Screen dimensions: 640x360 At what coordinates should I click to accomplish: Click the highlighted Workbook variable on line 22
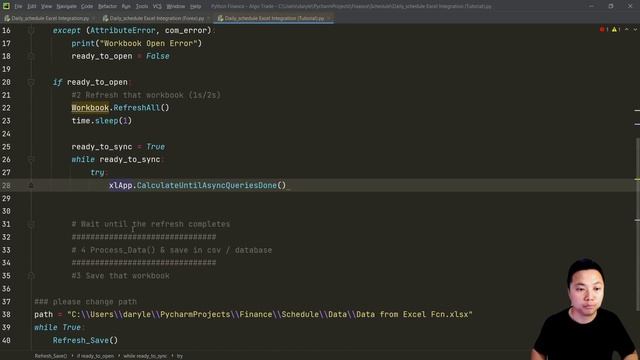[90, 108]
